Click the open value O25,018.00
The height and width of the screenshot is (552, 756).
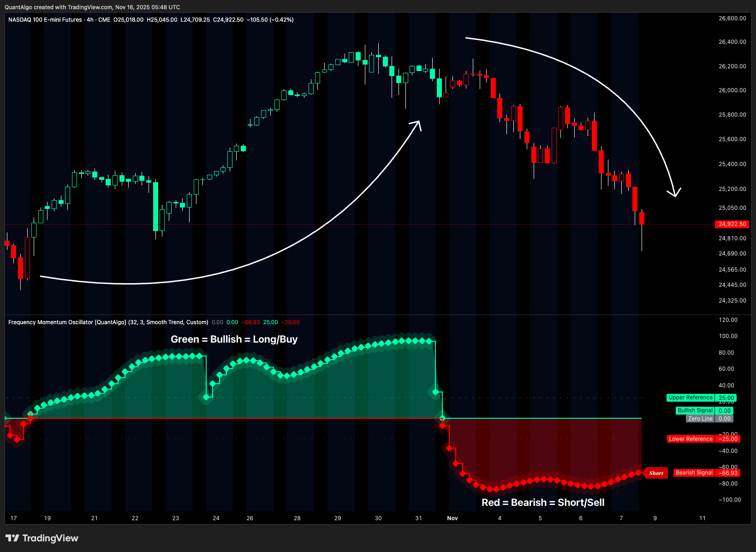click(x=128, y=20)
